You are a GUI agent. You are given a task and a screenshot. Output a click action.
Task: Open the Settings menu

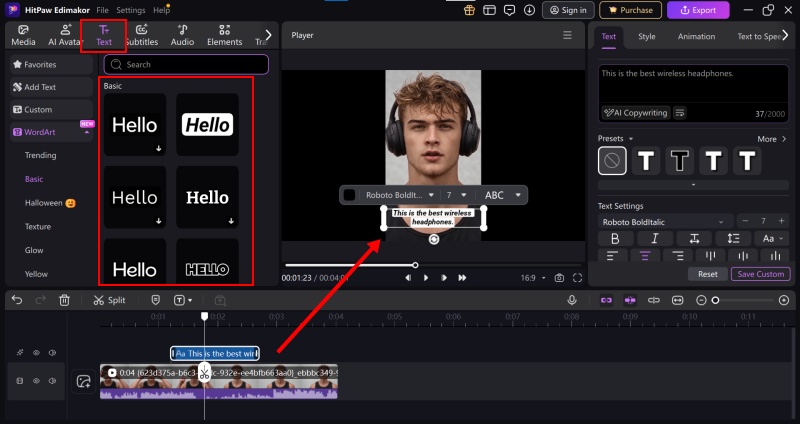131,10
